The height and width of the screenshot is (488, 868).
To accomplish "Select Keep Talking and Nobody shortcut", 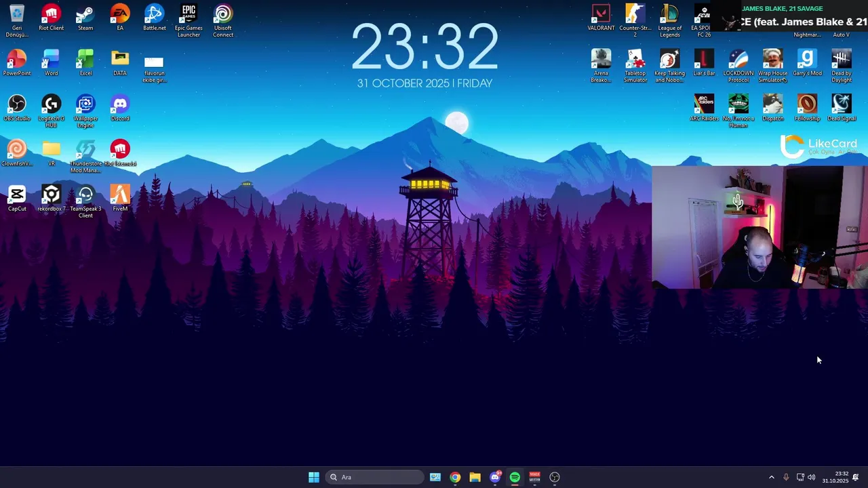I will [669, 66].
